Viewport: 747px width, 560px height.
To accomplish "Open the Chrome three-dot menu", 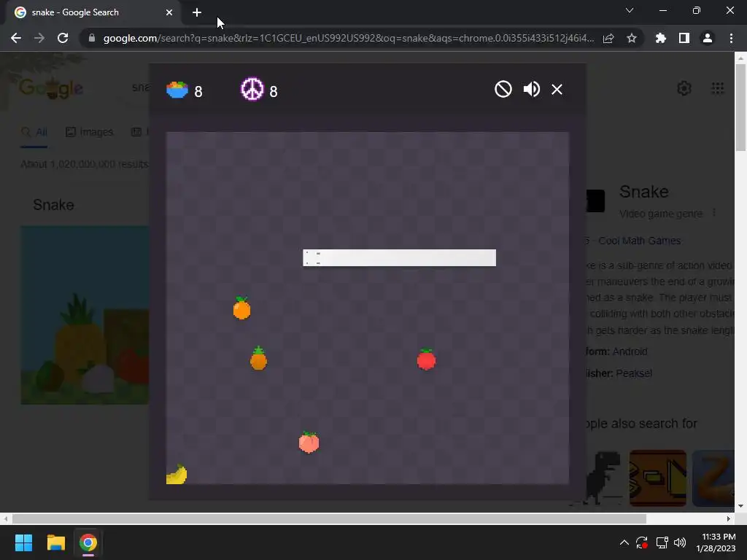I will tap(731, 38).
